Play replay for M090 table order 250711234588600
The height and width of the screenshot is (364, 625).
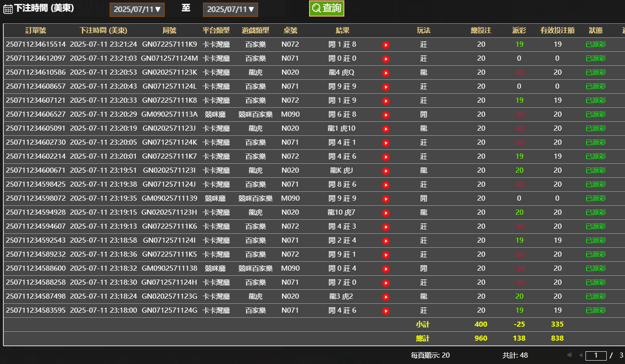tap(386, 269)
